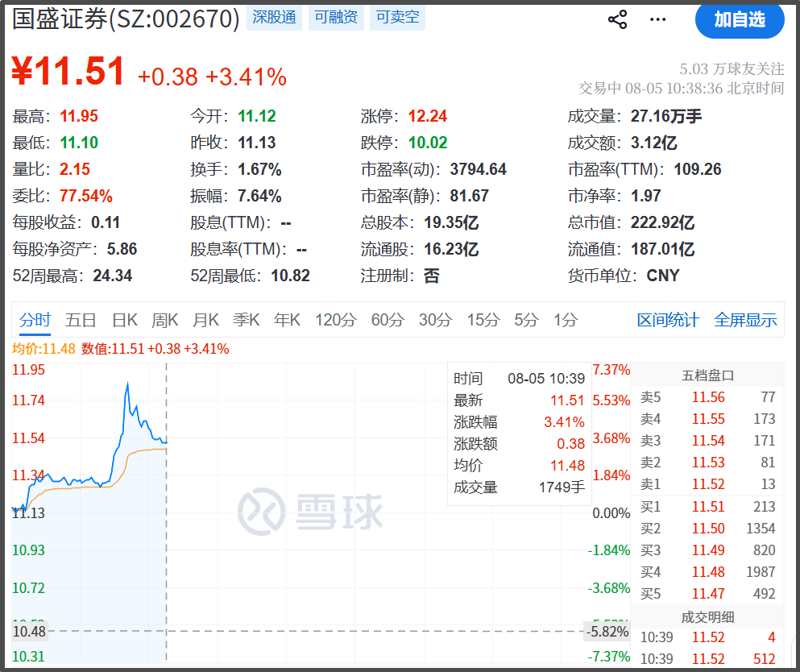
Task: Click the 成交量 value 27.16万手
Action: point(666,116)
